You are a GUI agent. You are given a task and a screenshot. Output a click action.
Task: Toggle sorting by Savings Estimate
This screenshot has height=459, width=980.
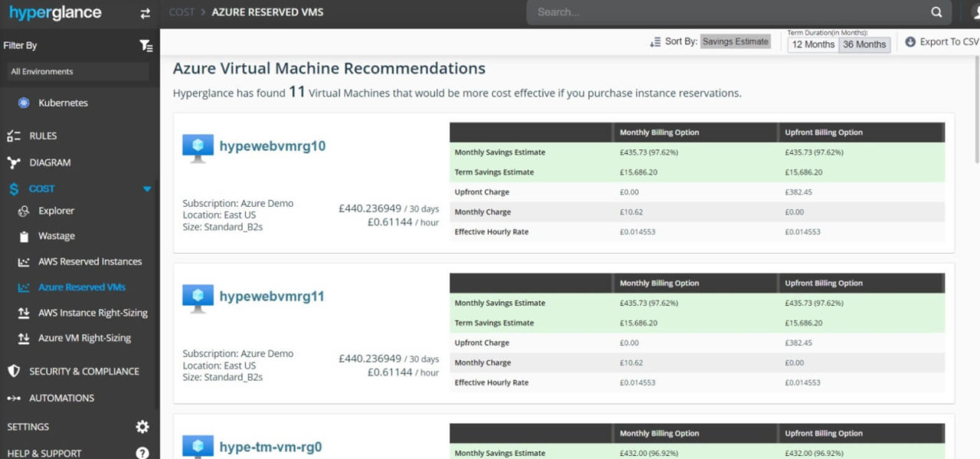point(735,41)
